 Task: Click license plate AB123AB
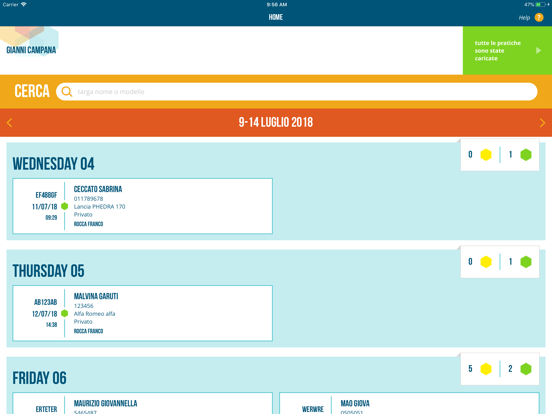pyautogui.click(x=45, y=302)
